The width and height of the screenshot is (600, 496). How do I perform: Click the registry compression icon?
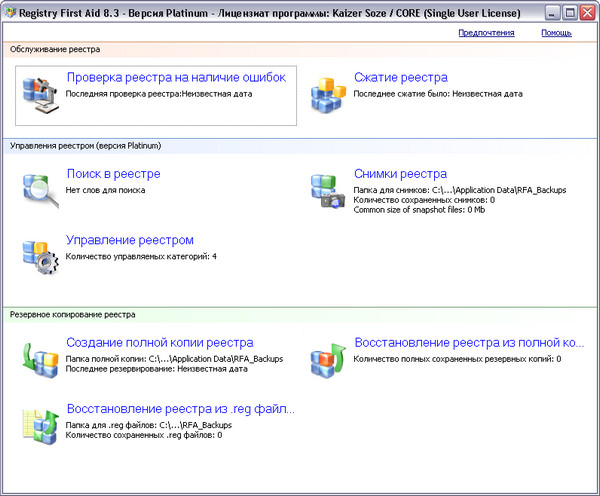[329, 92]
